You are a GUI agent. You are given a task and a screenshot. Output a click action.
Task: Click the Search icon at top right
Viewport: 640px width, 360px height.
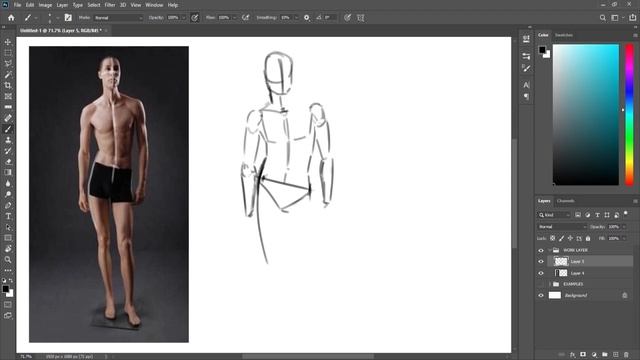pyautogui.click(x=603, y=18)
